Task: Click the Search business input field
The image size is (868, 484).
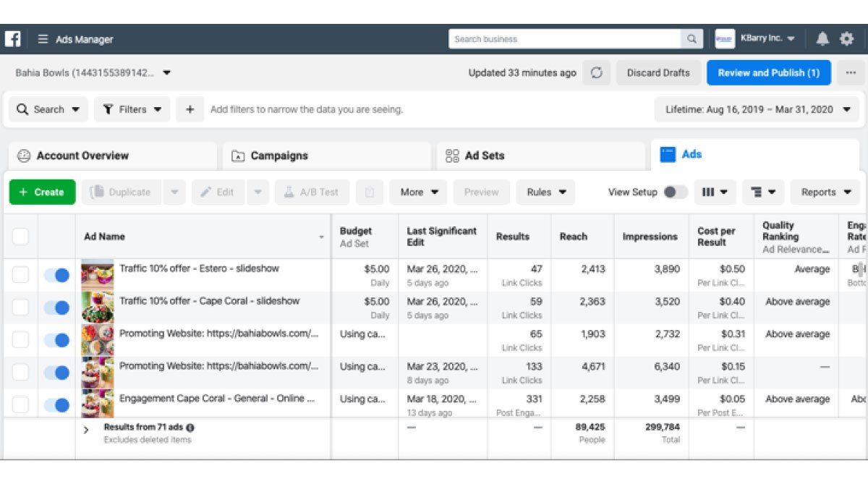Action: pyautogui.click(x=564, y=39)
